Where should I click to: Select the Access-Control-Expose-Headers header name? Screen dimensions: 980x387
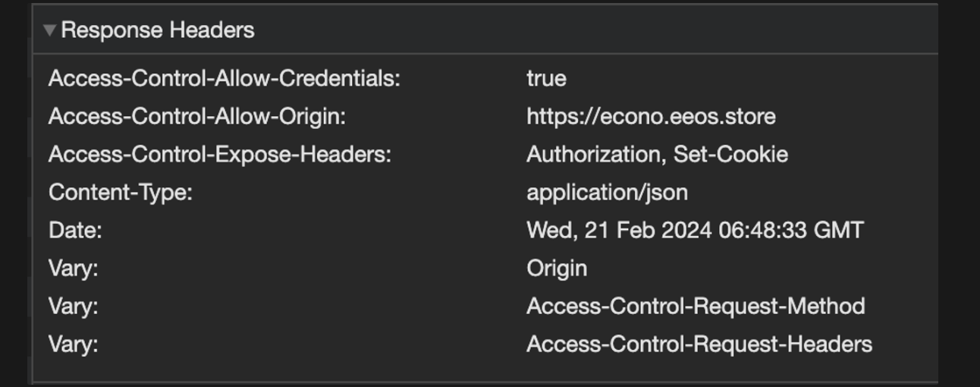point(220,155)
